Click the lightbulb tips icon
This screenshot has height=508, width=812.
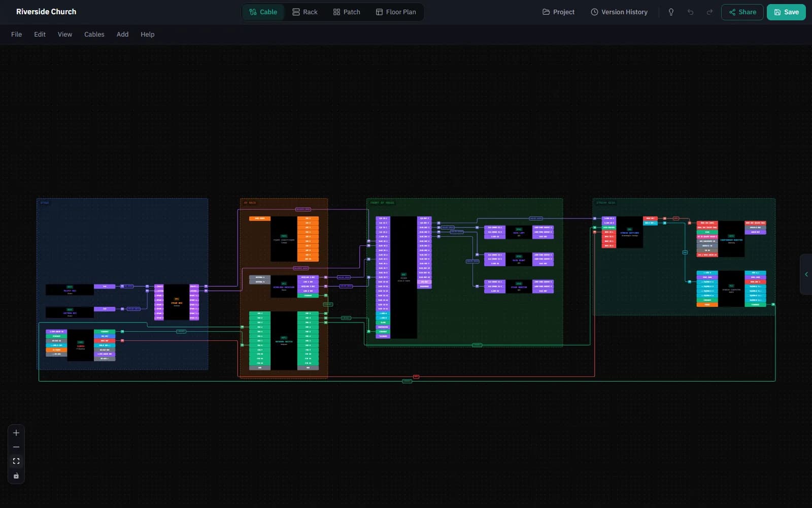click(671, 12)
